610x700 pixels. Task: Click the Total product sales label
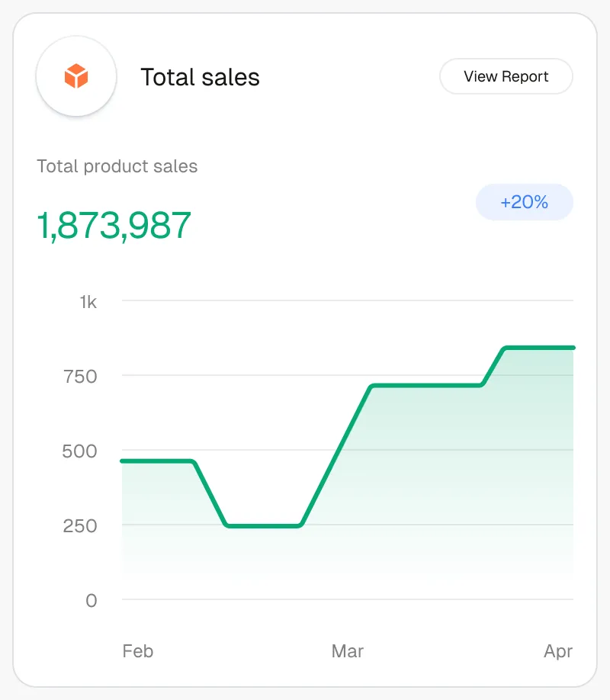[117, 166]
